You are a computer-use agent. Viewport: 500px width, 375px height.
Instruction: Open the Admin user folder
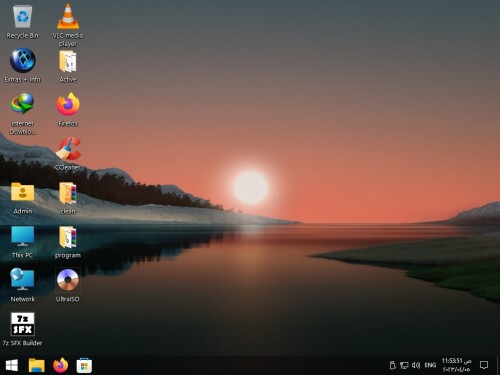(22, 198)
